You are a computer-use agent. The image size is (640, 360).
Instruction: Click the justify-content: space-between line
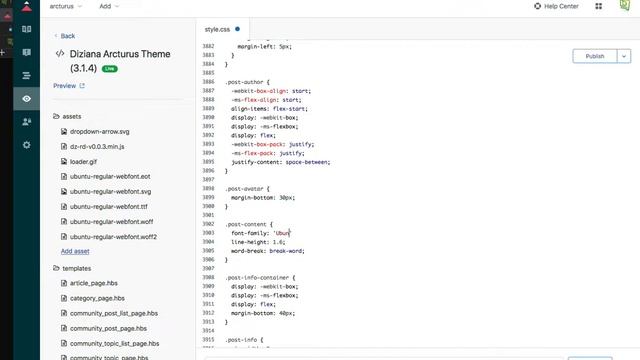click(x=281, y=162)
